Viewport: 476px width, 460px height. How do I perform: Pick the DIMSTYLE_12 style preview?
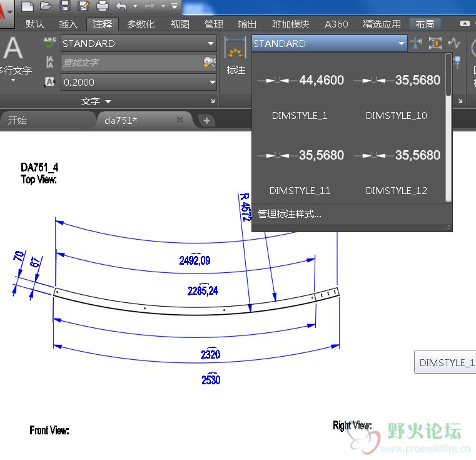tap(396, 169)
